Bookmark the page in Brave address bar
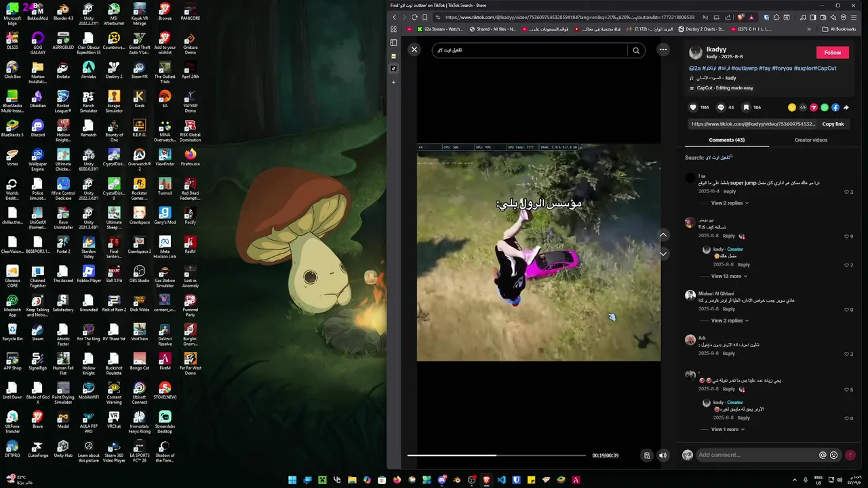Screen dimensions: 868x488 click(x=425, y=18)
